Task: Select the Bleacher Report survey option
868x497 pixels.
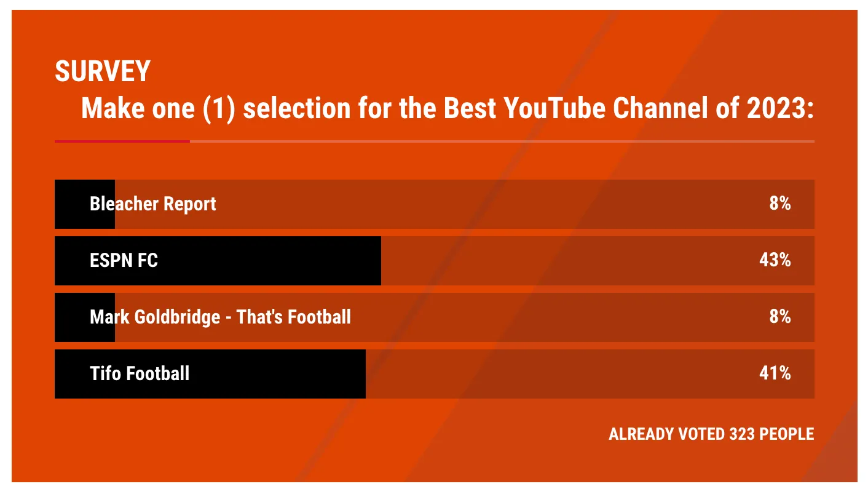Action: pos(153,204)
